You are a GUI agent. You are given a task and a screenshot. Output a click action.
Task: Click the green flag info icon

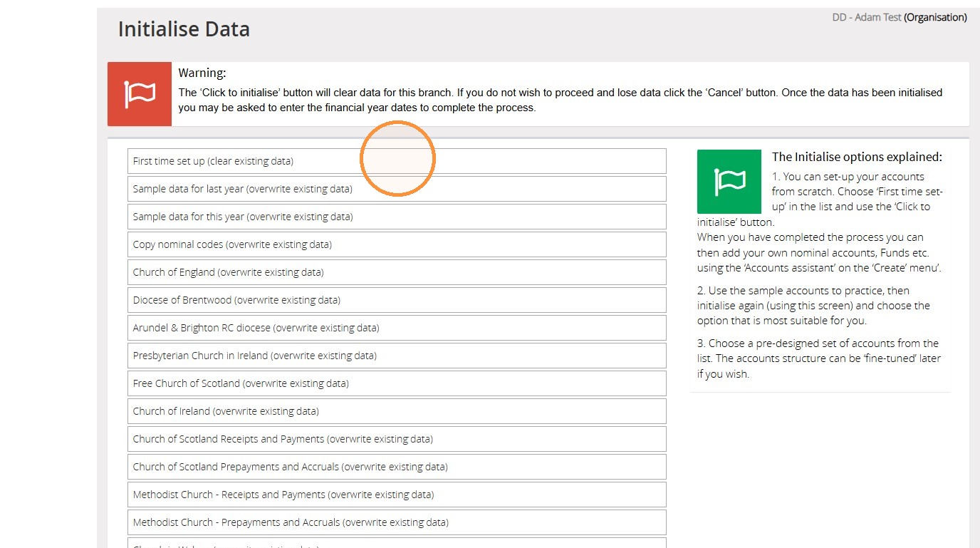pyautogui.click(x=729, y=182)
